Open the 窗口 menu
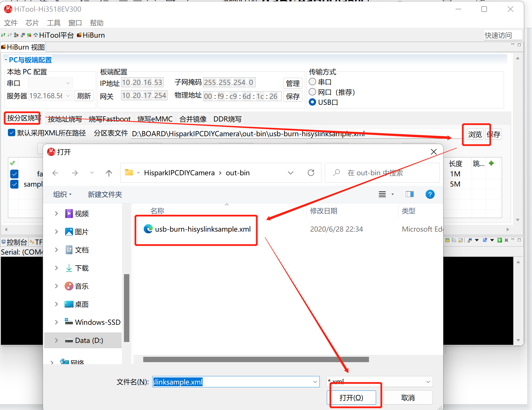 coord(75,23)
